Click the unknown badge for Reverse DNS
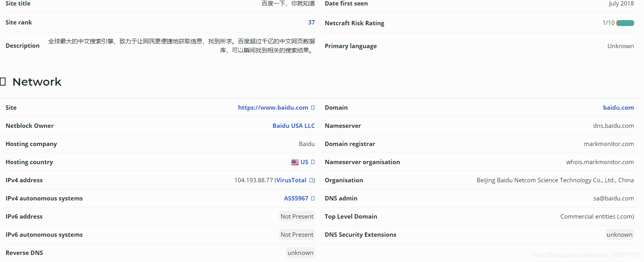Image resolution: width=644 pixels, height=262 pixels. (x=300, y=253)
